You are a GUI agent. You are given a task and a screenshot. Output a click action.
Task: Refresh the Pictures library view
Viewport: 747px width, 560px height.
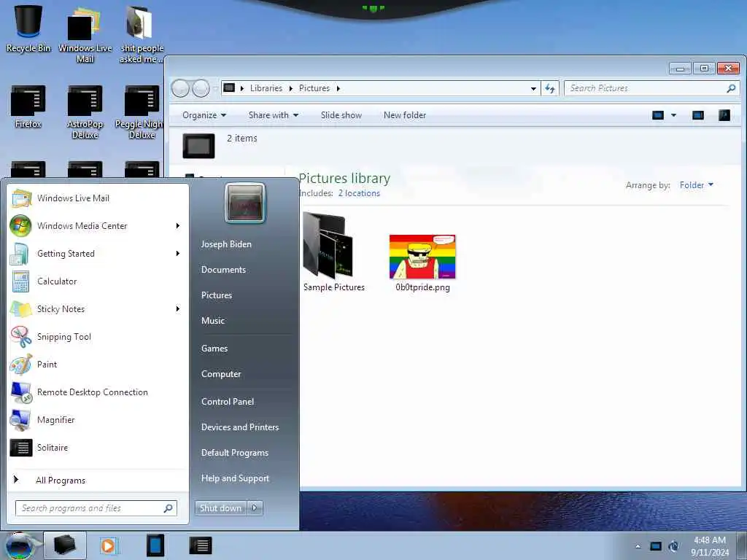pos(550,88)
